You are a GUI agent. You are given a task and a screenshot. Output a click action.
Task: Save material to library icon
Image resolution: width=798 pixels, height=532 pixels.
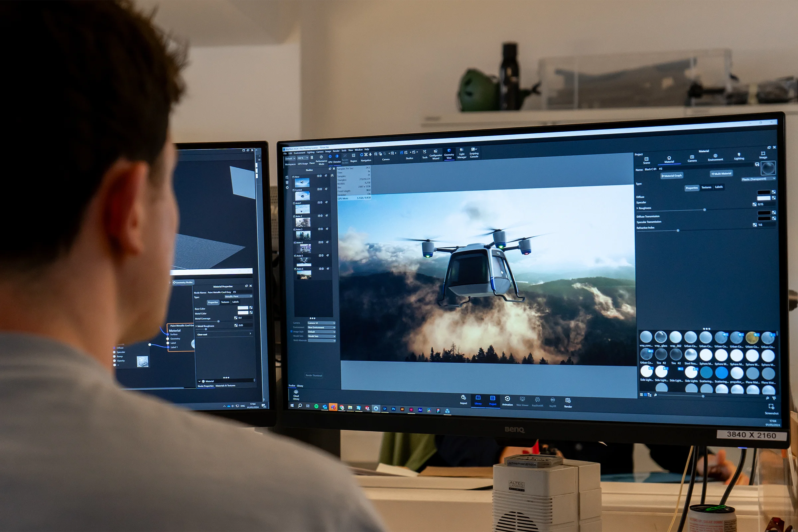pyautogui.click(x=757, y=165)
